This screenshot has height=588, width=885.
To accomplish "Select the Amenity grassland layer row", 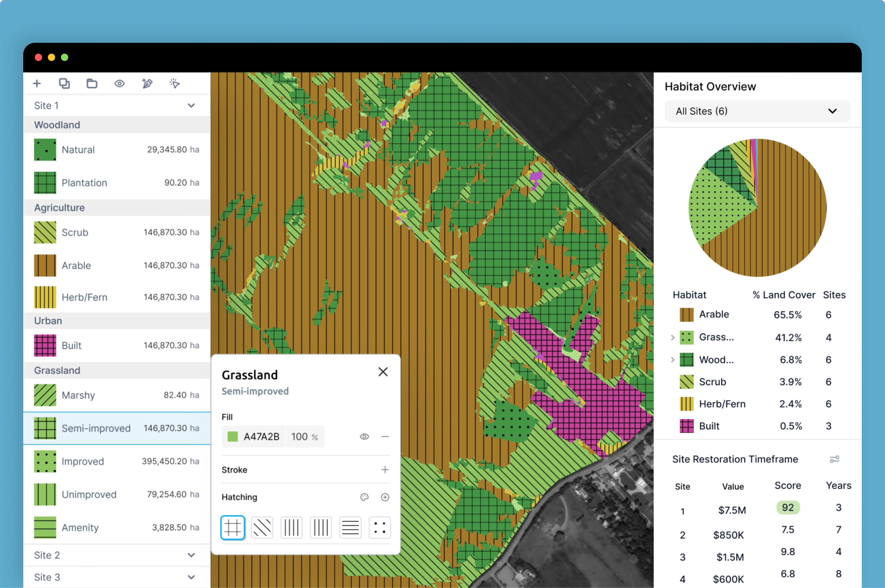I will click(117, 528).
